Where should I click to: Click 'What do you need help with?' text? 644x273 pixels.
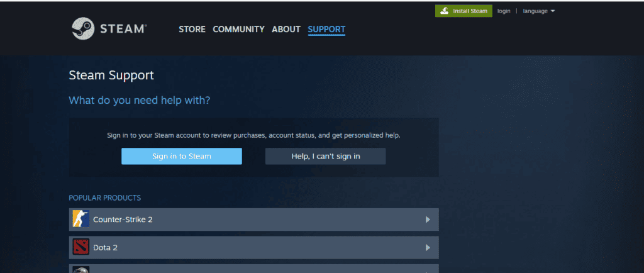[139, 100]
